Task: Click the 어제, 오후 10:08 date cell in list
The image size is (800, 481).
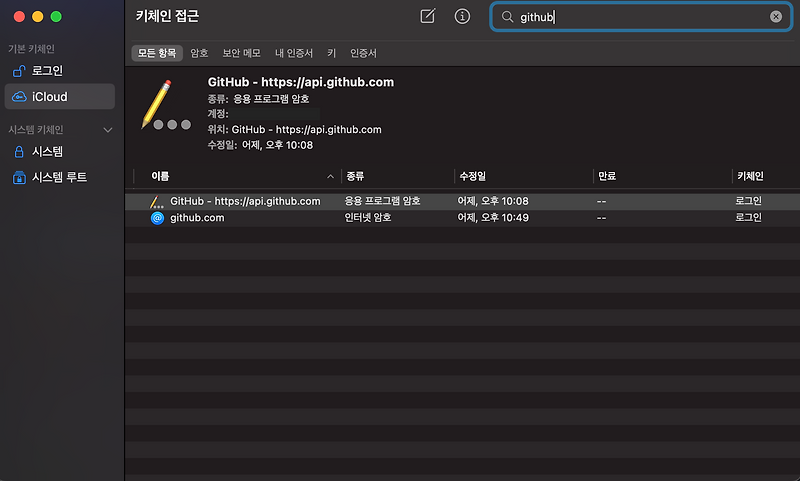Action: [x=493, y=201]
